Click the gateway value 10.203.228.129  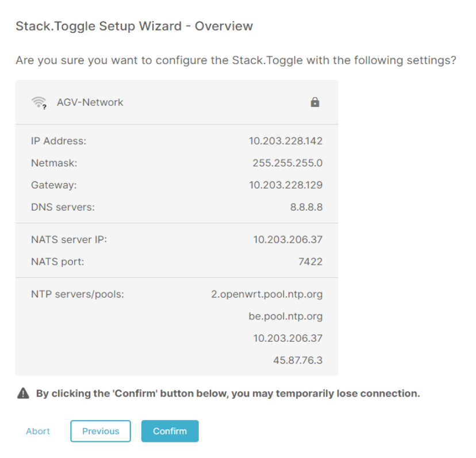click(285, 185)
